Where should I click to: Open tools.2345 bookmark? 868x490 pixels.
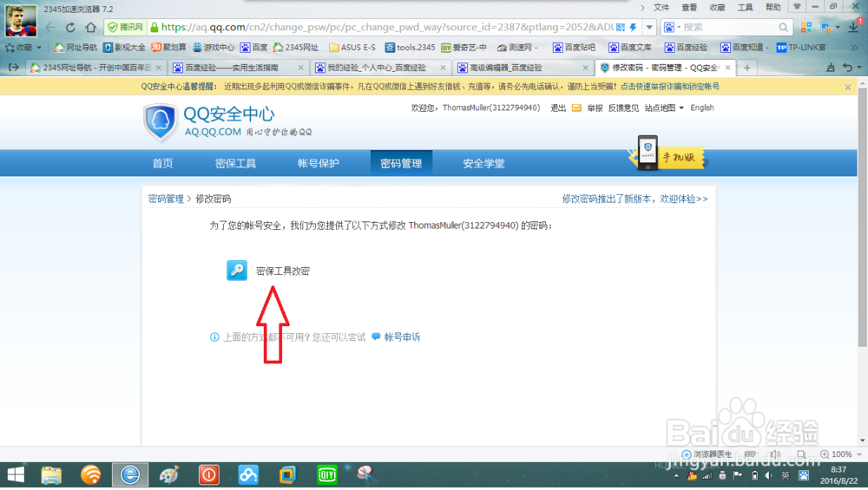pos(411,48)
